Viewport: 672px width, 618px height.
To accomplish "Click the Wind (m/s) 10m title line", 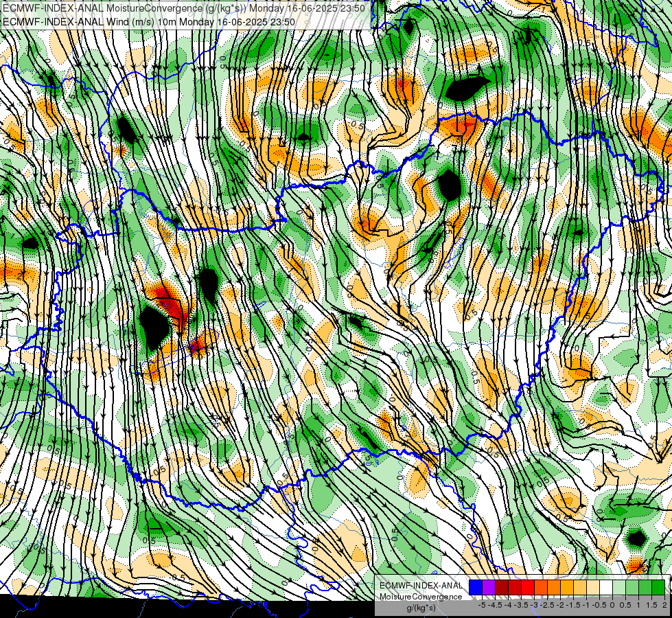I will coord(149,22).
